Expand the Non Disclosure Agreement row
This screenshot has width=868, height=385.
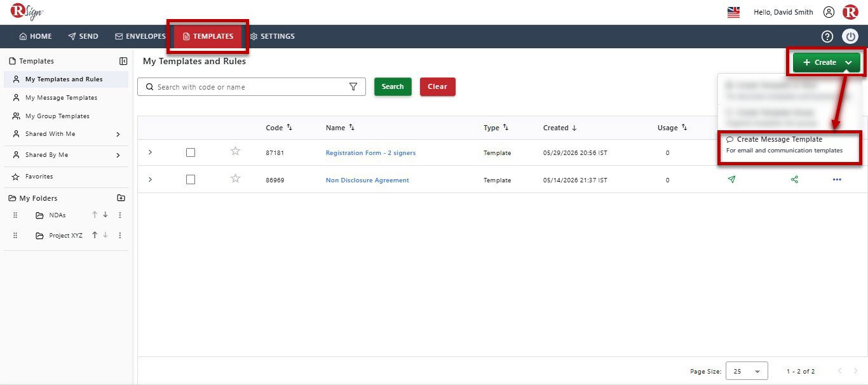pos(150,180)
